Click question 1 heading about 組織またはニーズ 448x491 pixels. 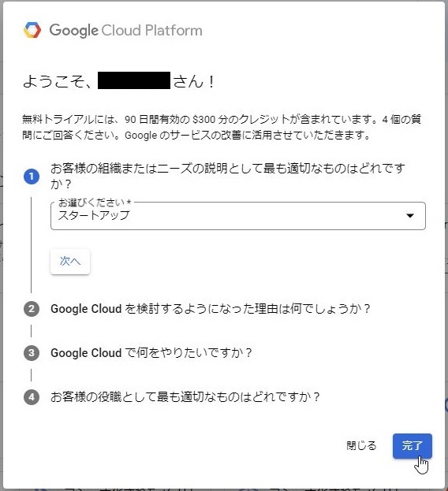click(227, 176)
